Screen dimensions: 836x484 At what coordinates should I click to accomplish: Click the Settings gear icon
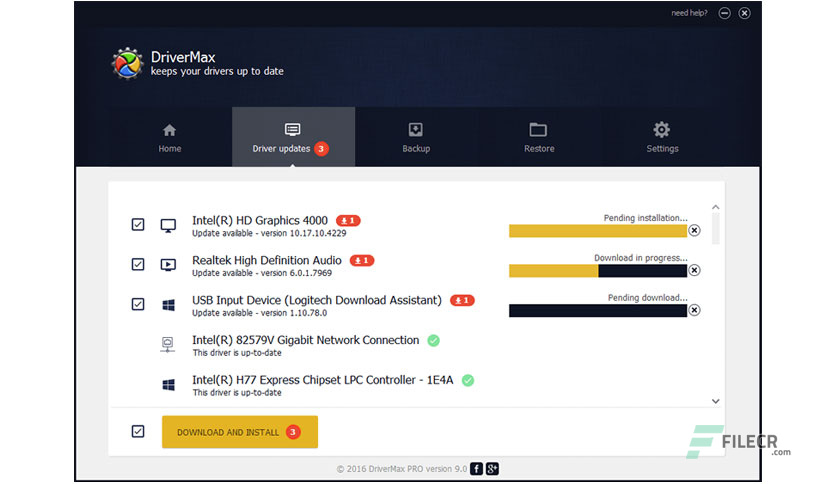click(x=662, y=130)
